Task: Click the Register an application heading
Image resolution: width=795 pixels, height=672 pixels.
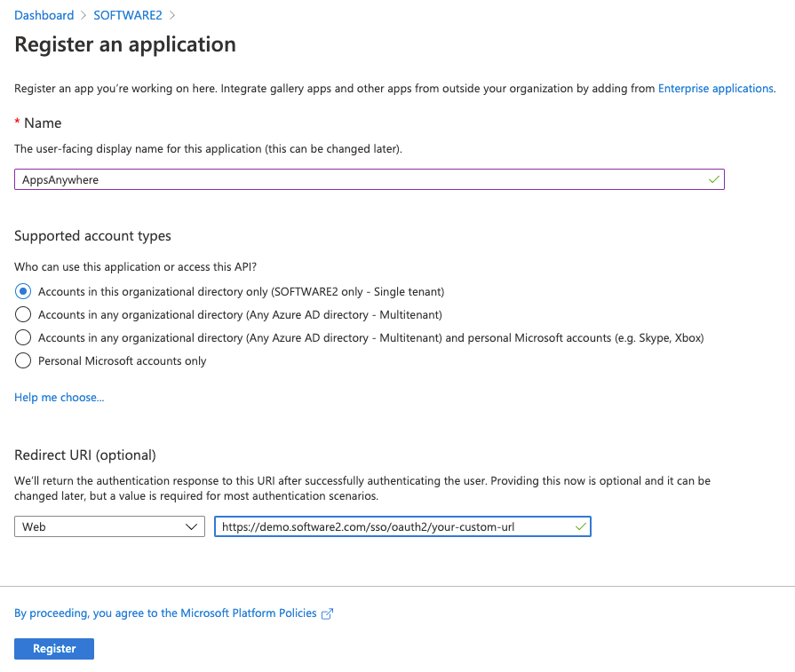Action: point(125,44)
